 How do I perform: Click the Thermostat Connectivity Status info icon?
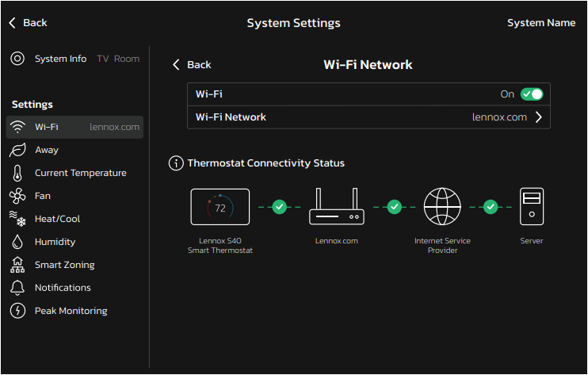pyautogui.click(x=176, y=163)
